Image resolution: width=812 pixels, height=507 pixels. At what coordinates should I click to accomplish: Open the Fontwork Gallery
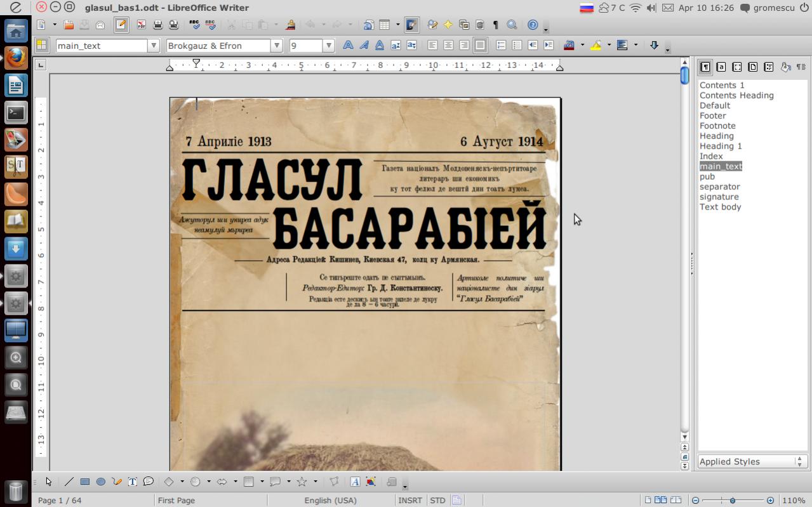[x=355, y=482]
